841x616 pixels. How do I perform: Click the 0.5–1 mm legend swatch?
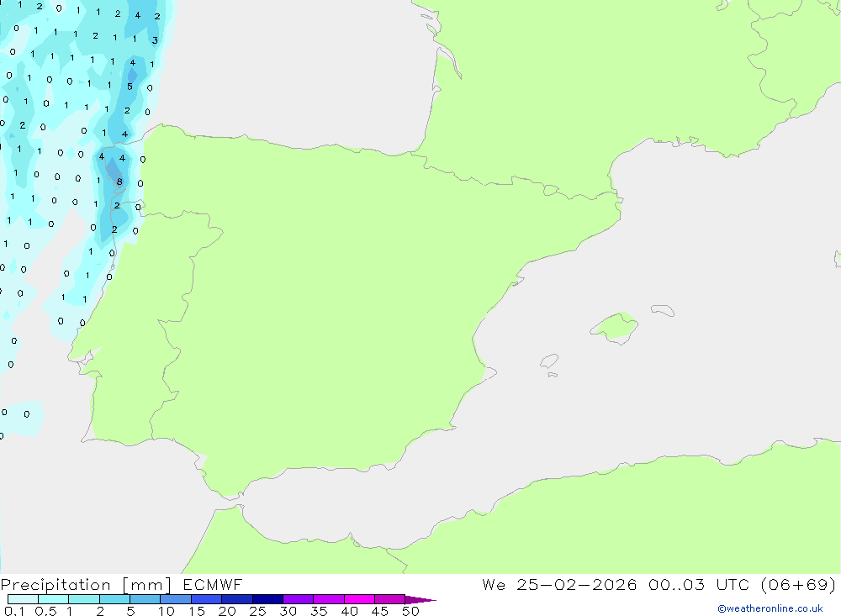54,599
